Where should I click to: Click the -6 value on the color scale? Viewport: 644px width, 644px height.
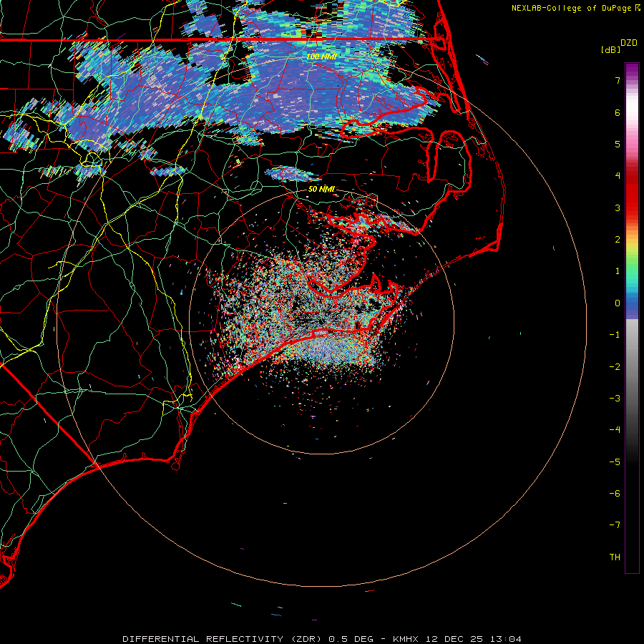(x=615, y=494)
